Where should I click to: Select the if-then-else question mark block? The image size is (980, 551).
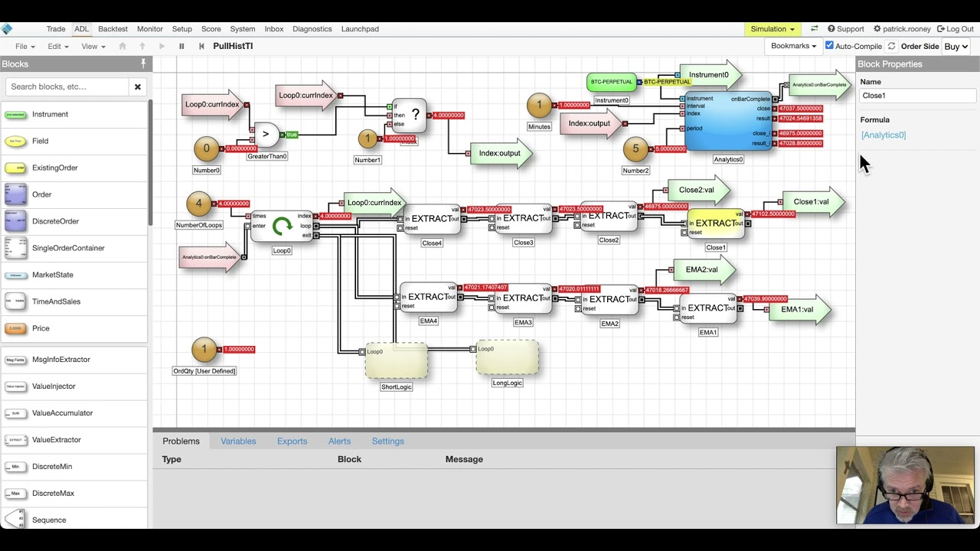[409, 116]
